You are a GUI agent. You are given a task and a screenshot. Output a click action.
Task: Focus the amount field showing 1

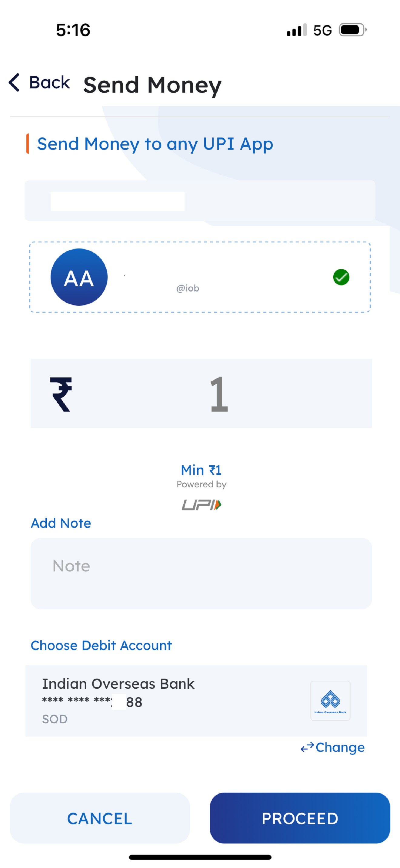click(201, 393)
